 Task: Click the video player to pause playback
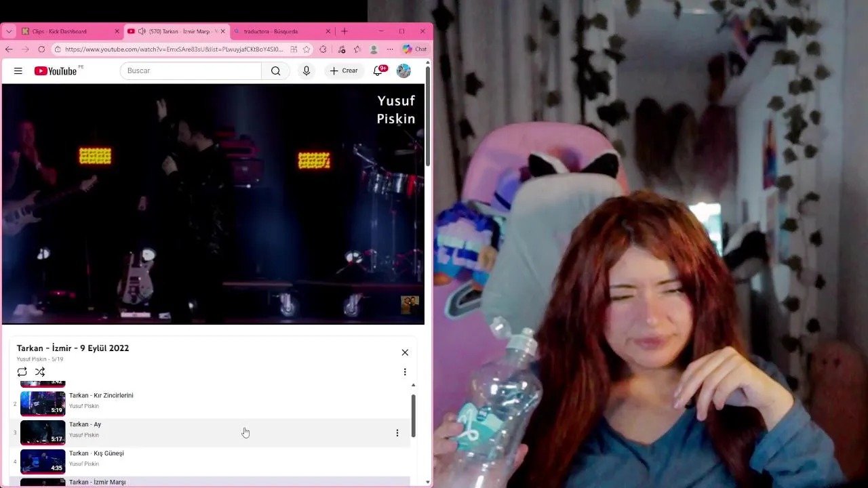[x=213, y=203]
